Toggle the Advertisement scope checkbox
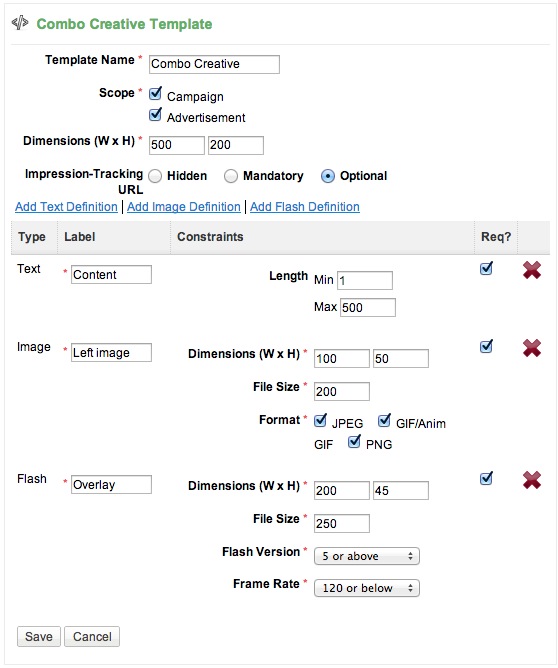Viewport: 558px width, 668px height. tap(155, 114)
